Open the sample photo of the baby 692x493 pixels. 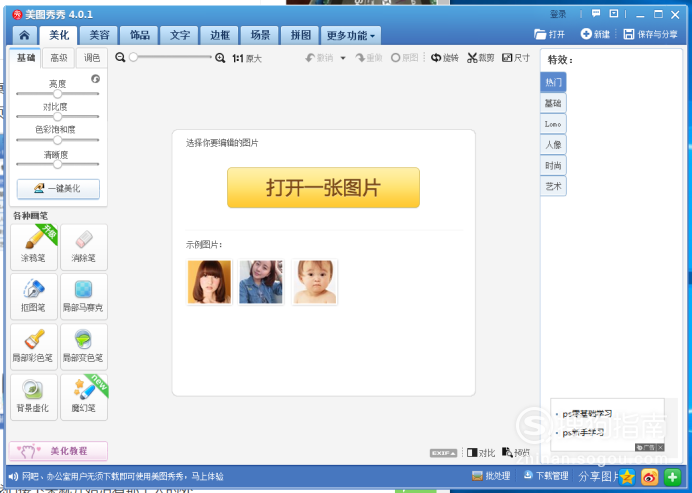point(315,282)
